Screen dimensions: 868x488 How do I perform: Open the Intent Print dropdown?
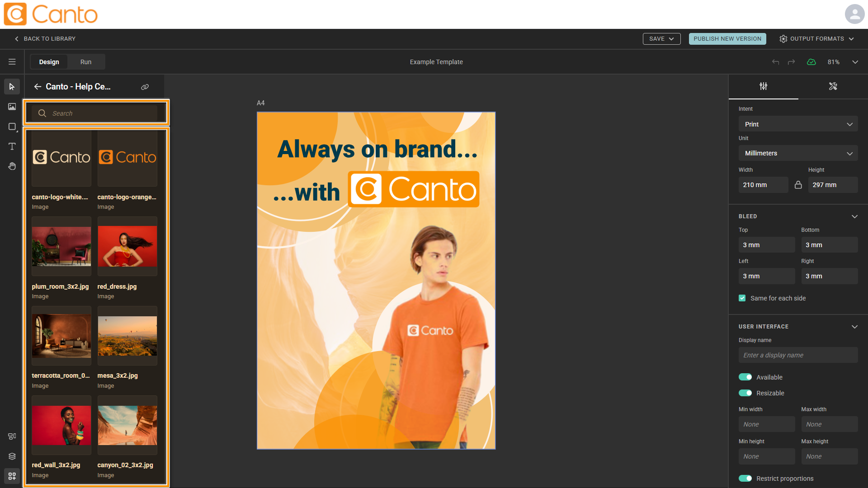tap(798, 124)
